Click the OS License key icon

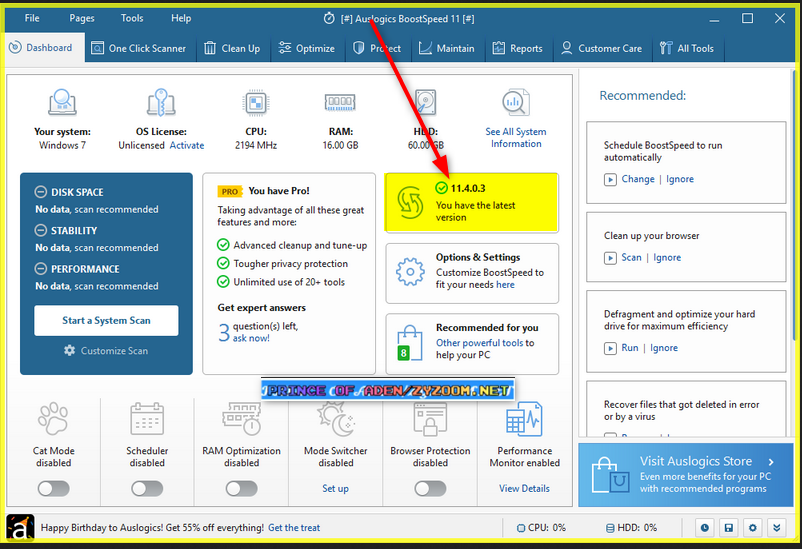[x=161, y=102]
